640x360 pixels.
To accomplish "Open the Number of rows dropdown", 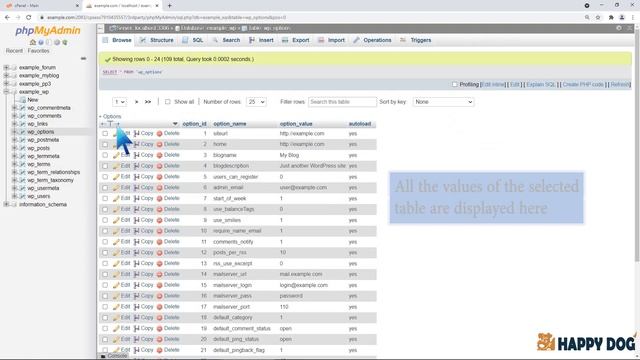I will (256, 102).
